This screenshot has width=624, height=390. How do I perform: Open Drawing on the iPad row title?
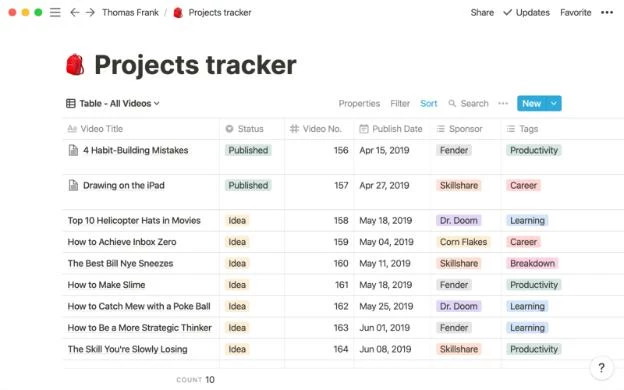[124, 185]
